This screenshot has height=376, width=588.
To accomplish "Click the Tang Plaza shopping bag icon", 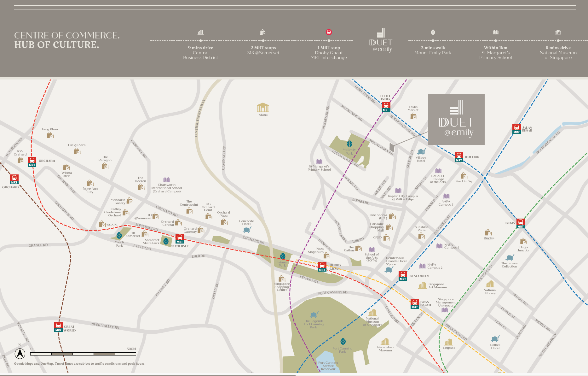I will 50,135.
